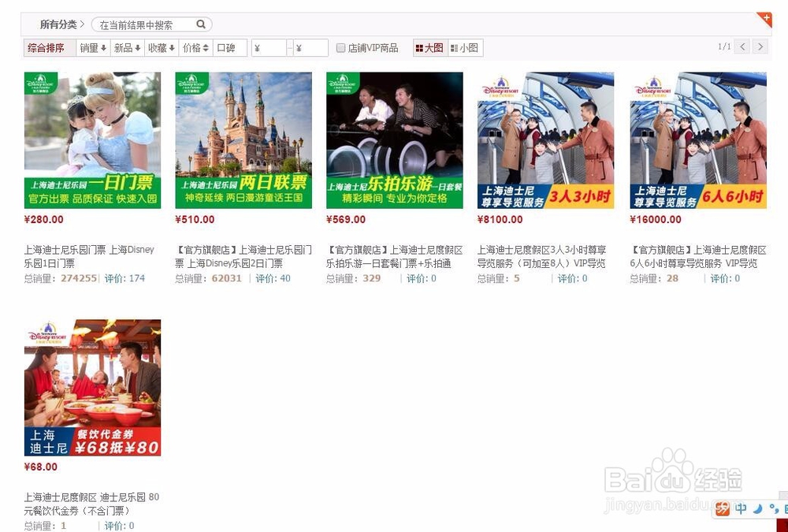Screen dimensions: 788x532
Task: Open 上海Disney乐园2日门票 title link
Action: (x=243, y=256)
